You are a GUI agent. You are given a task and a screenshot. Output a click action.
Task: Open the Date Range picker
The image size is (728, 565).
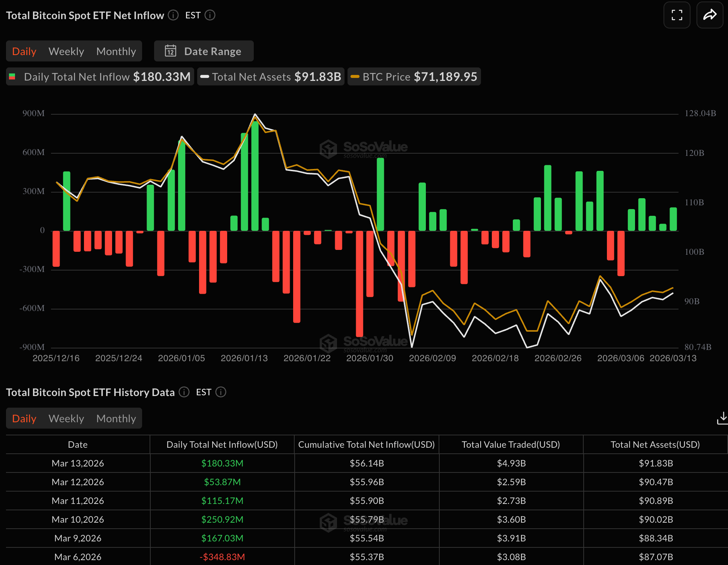(x=212, y=51)
